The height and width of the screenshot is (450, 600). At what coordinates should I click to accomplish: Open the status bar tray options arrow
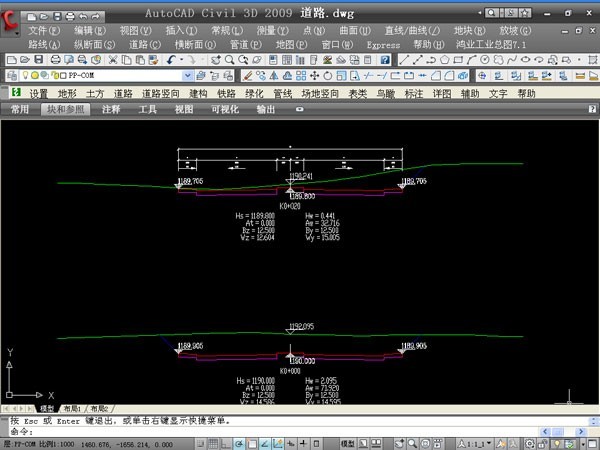583,444
